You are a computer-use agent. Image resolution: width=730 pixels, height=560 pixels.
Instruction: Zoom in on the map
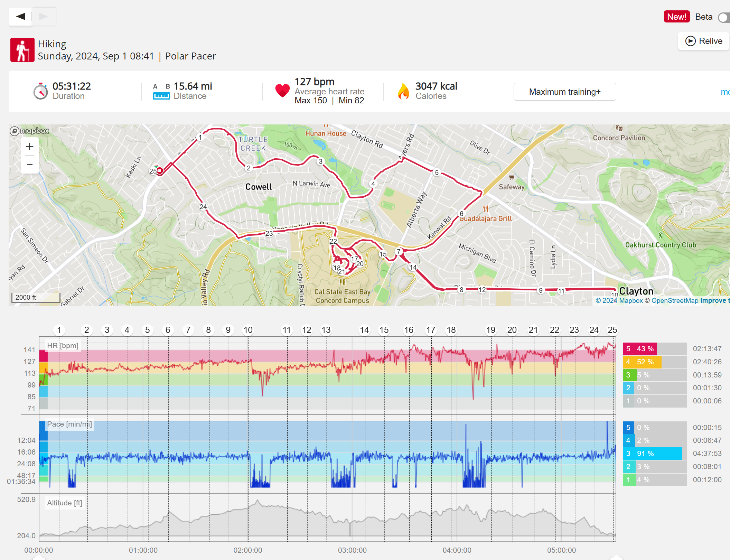tap(30, 147)
